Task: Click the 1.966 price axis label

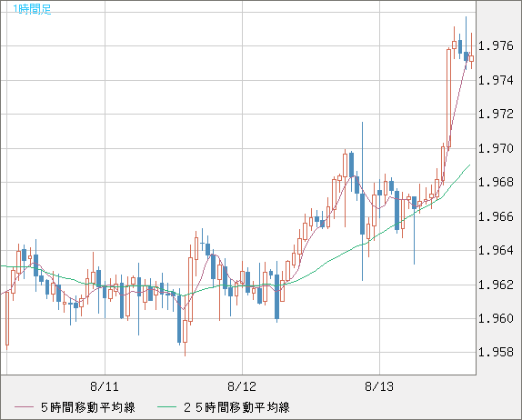Action: [496, 216]
